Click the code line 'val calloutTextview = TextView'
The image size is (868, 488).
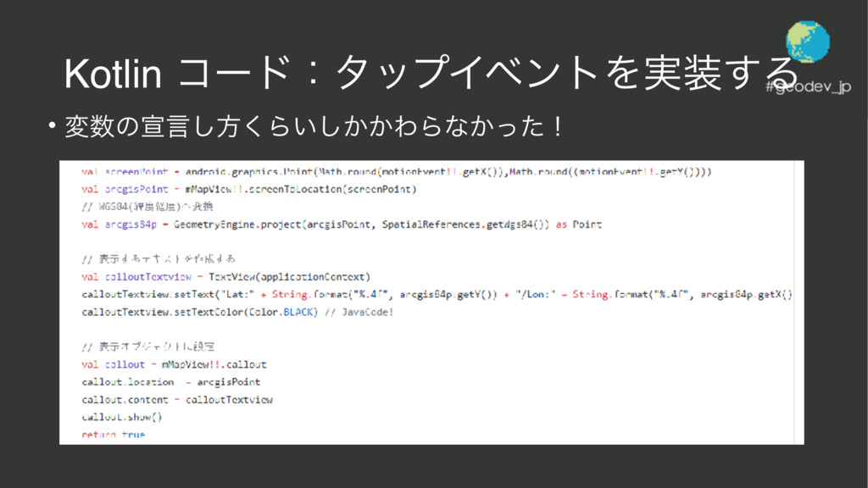coord(225,277)
